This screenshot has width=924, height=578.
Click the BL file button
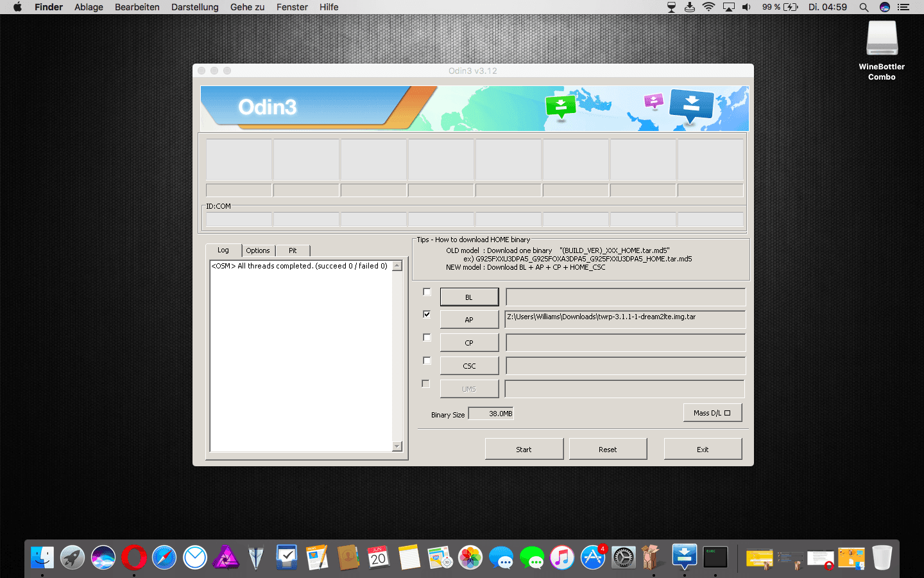coord(469,297)
